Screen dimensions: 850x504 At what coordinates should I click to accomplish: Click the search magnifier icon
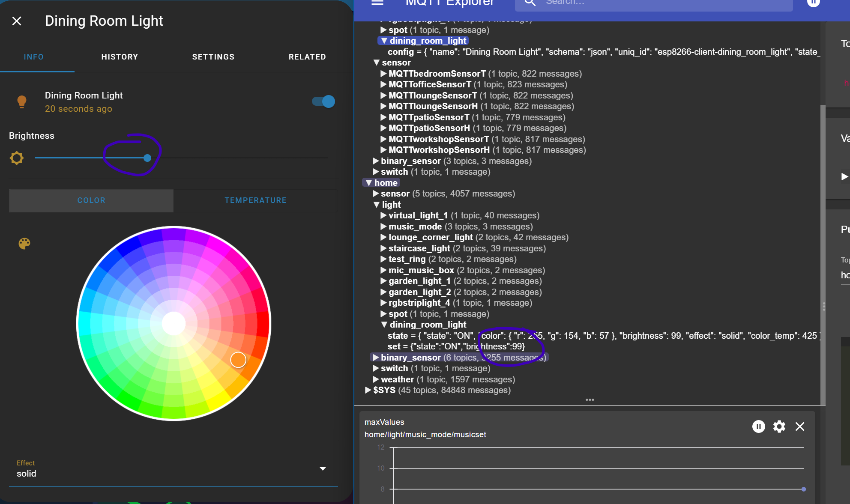(x=530, y=2)
